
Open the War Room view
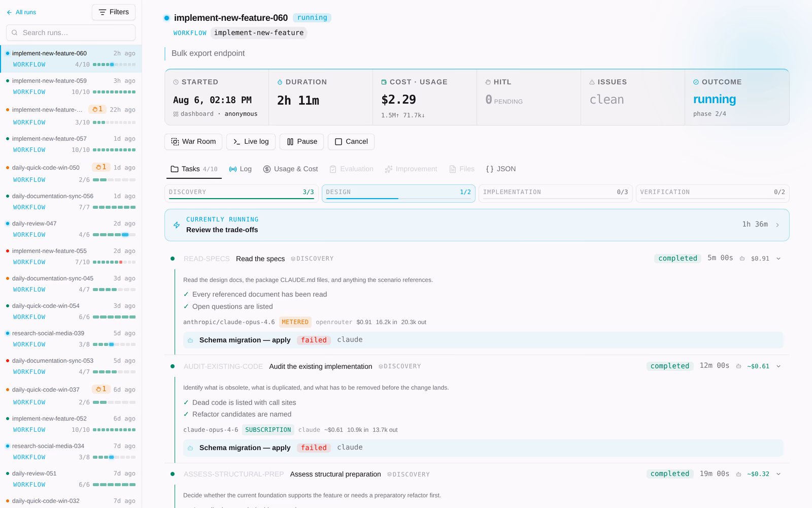193,142
